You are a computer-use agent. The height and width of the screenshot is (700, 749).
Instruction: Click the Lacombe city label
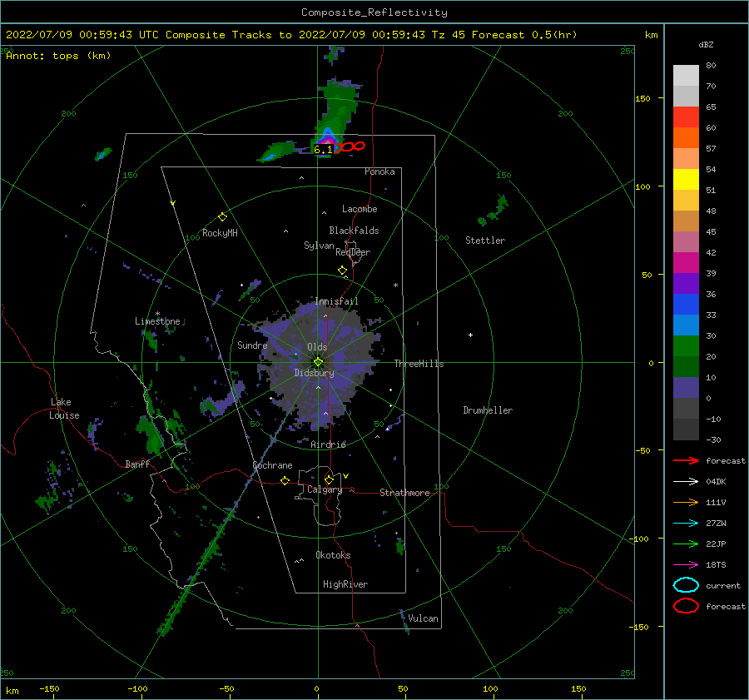(x=360, y=209)
